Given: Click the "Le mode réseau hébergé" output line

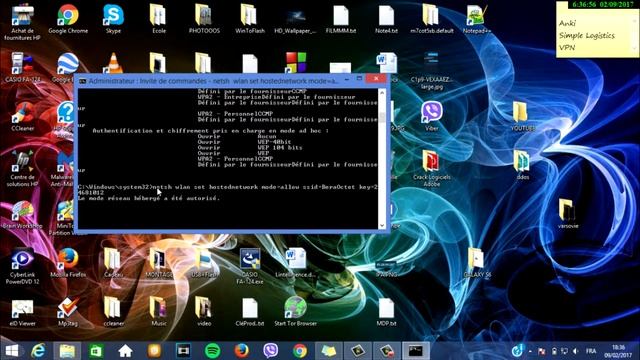Looking at the screenshot, I should [149, 198].
